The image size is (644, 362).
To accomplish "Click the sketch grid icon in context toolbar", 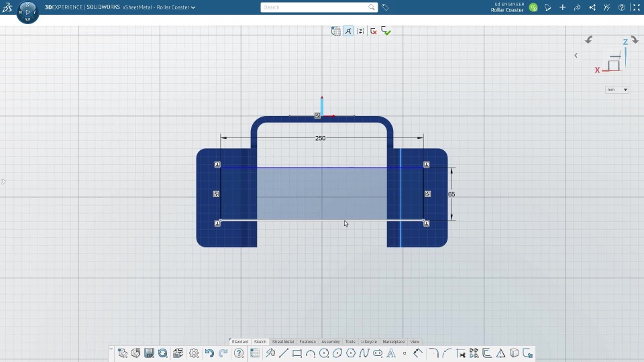I will (336, 32).
